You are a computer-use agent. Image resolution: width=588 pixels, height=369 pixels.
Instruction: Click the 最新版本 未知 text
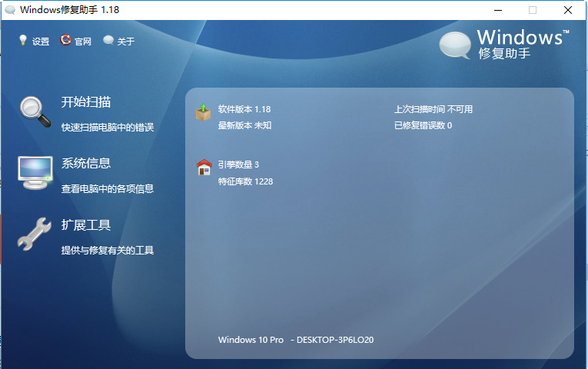coord(244,125)
